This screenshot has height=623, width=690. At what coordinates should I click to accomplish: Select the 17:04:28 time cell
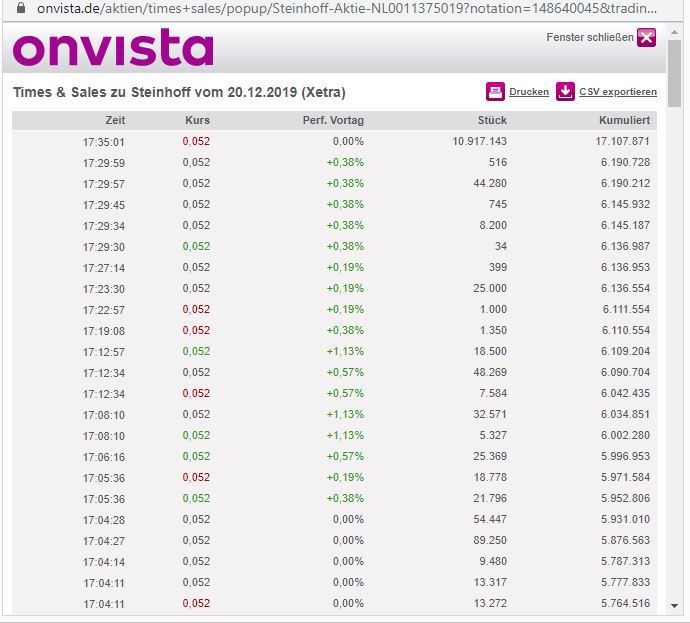(x=104, y=520)
